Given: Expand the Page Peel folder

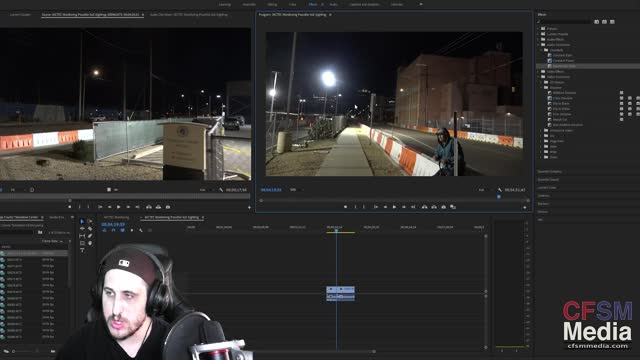Looking at the screenshot, I should (542, 141).
